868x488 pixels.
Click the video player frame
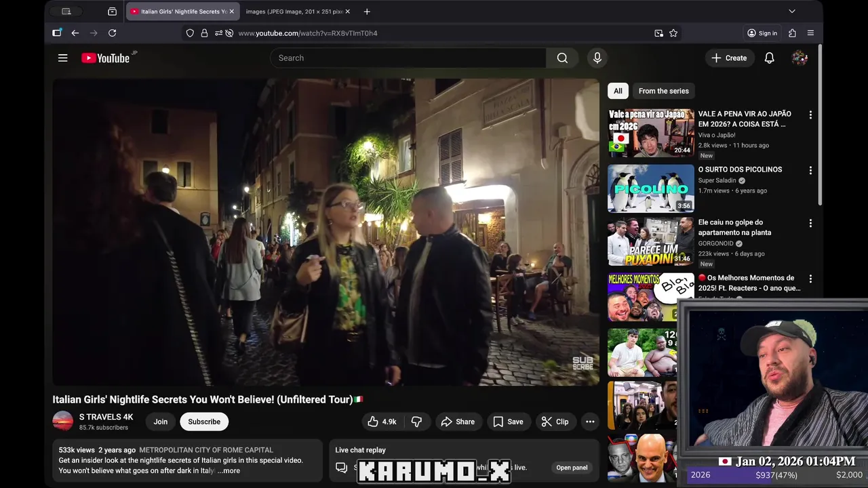click(x=326, y=232)
